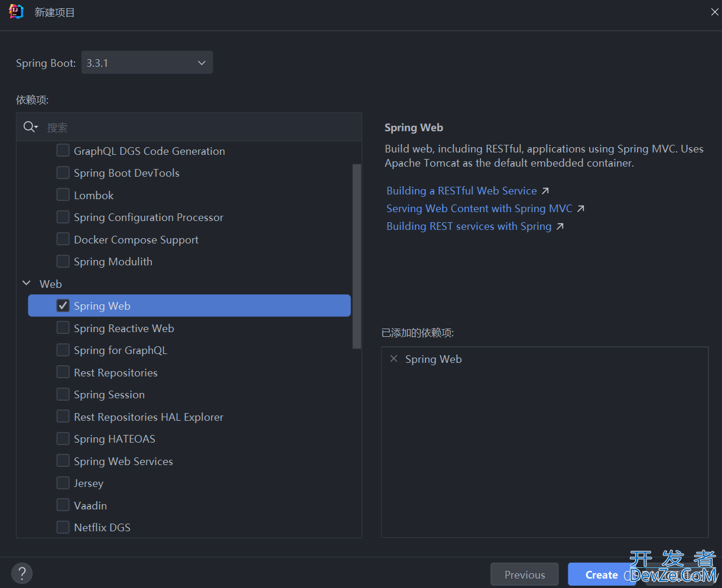This screenshot has width=722, height=588.
Task: Tick the Lombok checkbox
Action: tap(63, 194)
